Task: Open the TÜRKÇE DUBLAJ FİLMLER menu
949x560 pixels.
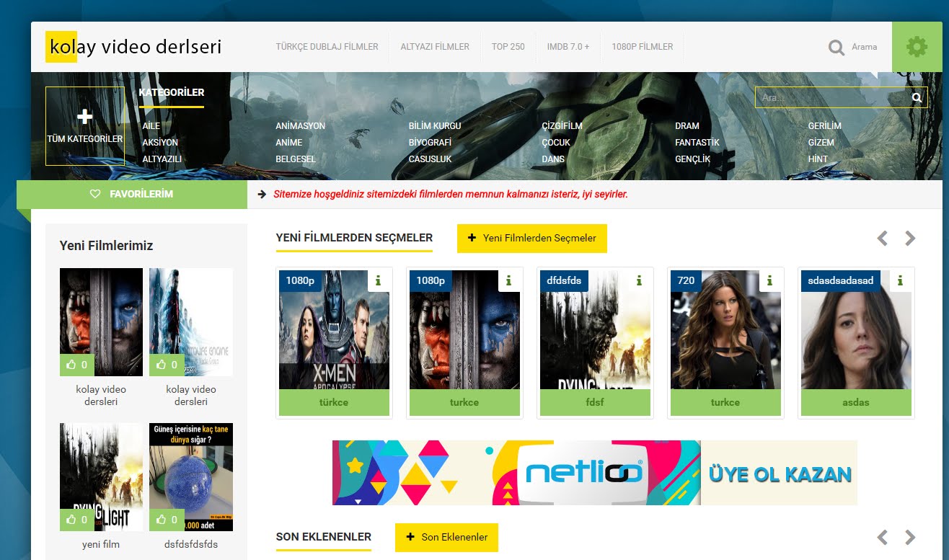Action: 327,46
